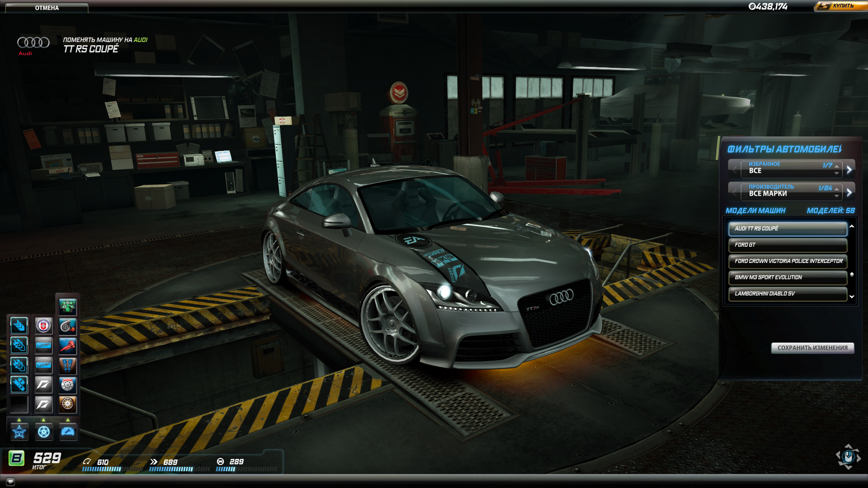Click the Отмена cancel tab
This screenshot has width=868, height=488.
[47, 8]
